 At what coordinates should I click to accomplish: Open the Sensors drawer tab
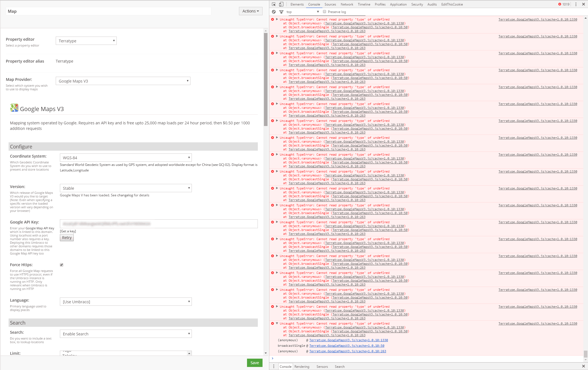(x=322, y=366)
